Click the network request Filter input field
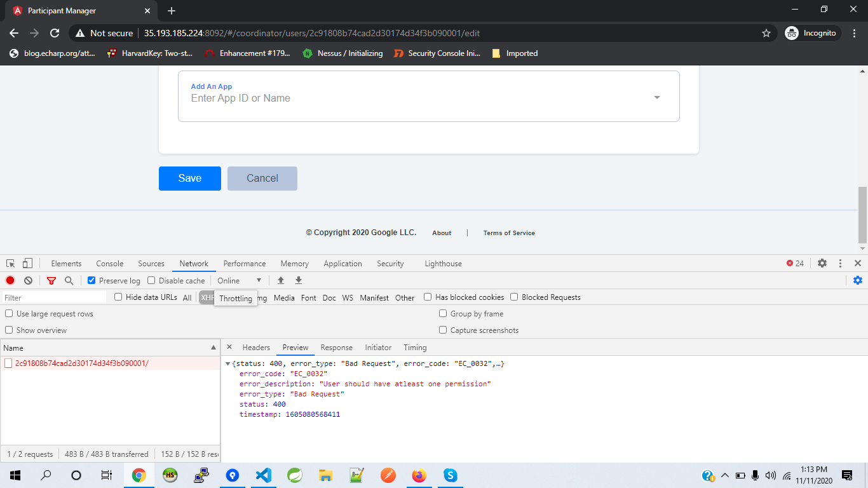Viewport: 868px width, 488px height. [x=54, y=297]
